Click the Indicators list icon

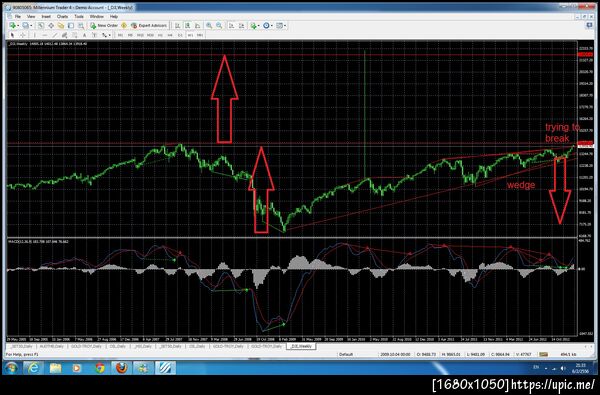tap(253, 26)
